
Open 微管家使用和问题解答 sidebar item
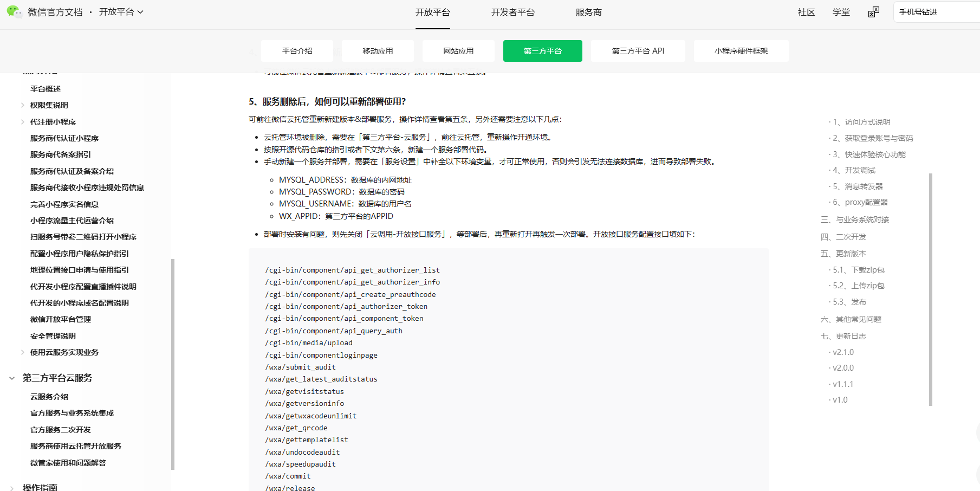(68, 463)
